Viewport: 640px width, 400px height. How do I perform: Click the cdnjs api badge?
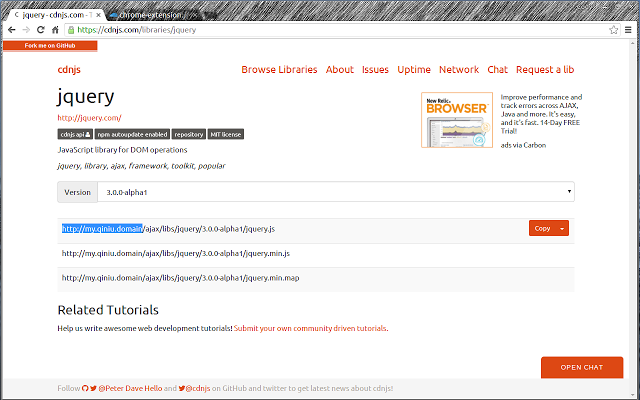pyautogui.click(x=75, y=134)
